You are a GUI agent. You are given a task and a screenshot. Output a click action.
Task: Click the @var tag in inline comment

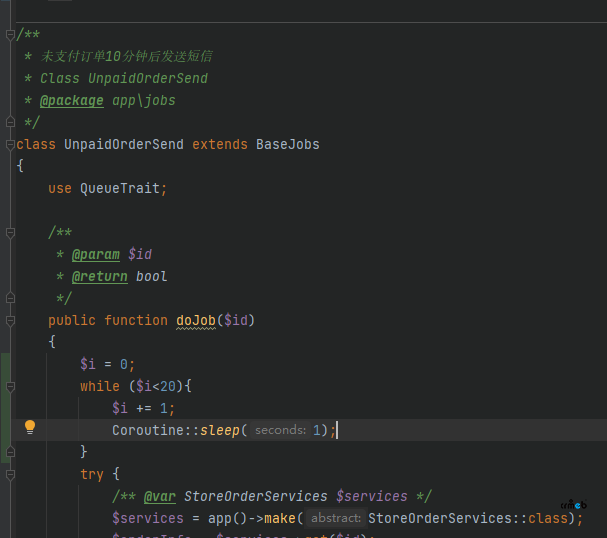pos(161,496)
